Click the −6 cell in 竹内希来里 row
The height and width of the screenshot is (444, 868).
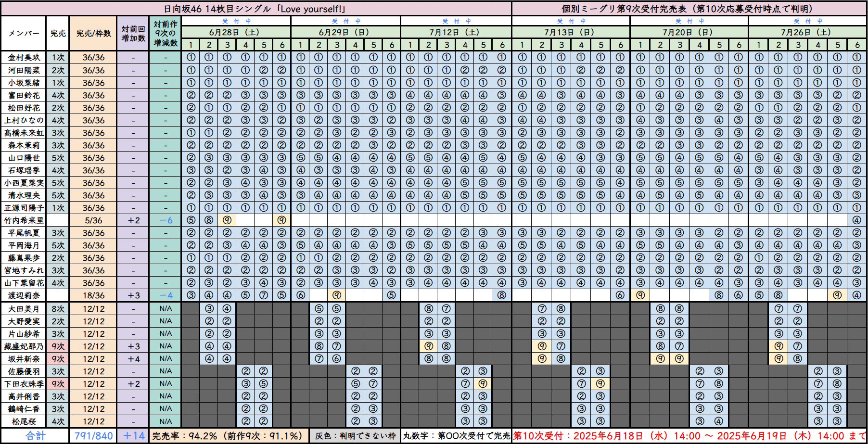point(166,220)
